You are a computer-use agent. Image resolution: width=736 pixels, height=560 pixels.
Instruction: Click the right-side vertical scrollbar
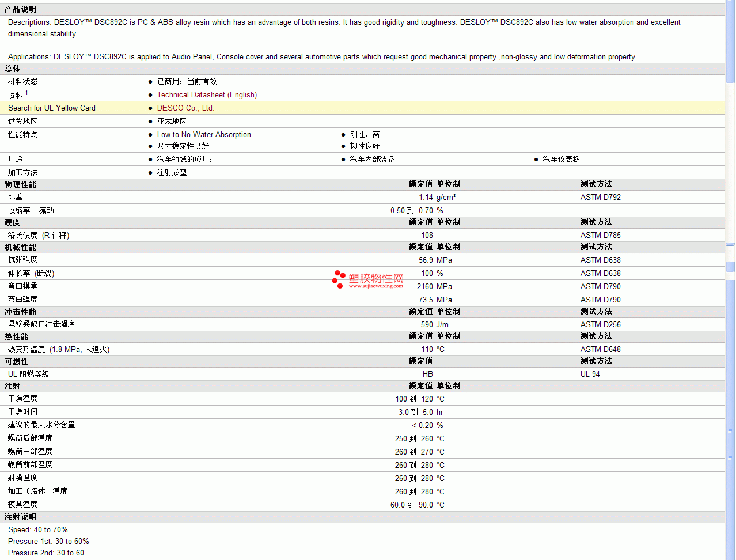point(730,280)
